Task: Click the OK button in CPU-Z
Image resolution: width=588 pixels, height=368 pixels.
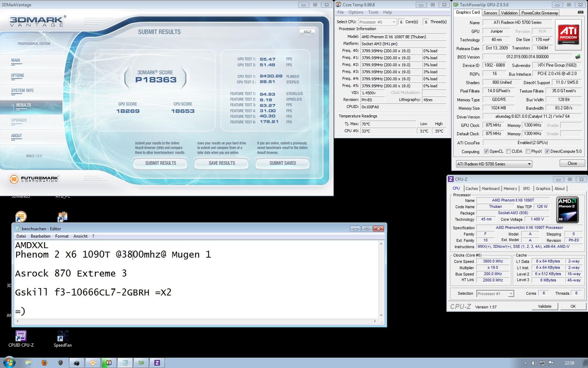Action: click(573, 306)
